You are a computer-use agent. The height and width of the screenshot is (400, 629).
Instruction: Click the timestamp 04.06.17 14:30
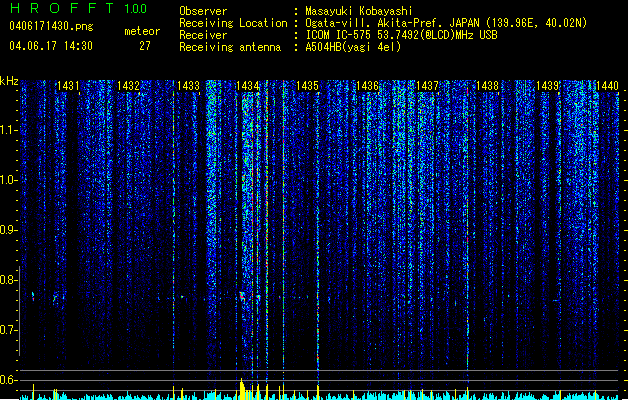point(51,46)
